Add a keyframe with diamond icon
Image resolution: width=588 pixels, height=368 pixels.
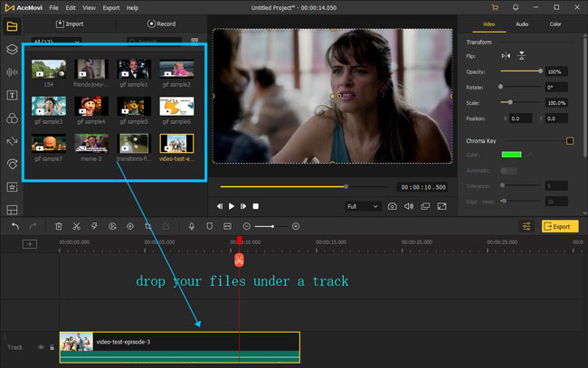coord(130,226)
